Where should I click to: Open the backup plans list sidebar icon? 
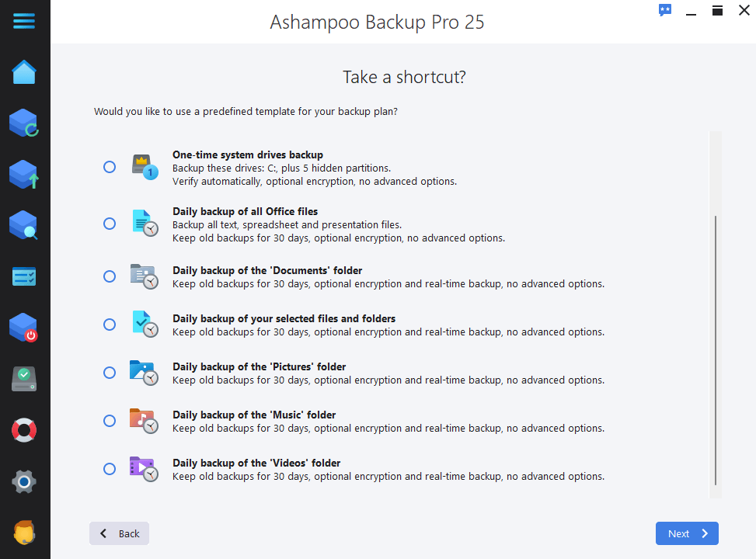[x=24, y=276]
